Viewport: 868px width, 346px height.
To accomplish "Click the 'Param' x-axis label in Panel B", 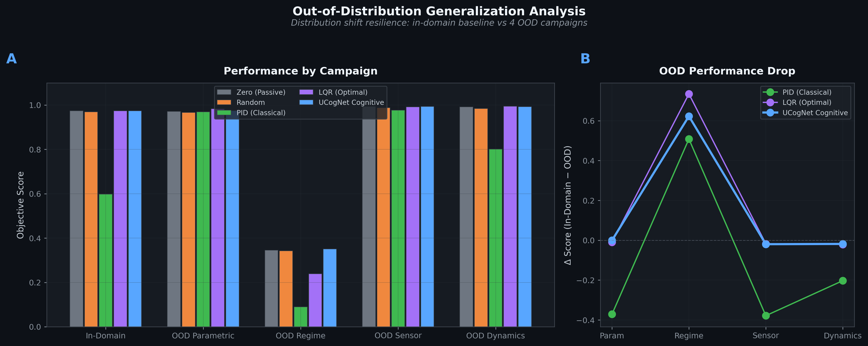I will (x=612, y=336).
